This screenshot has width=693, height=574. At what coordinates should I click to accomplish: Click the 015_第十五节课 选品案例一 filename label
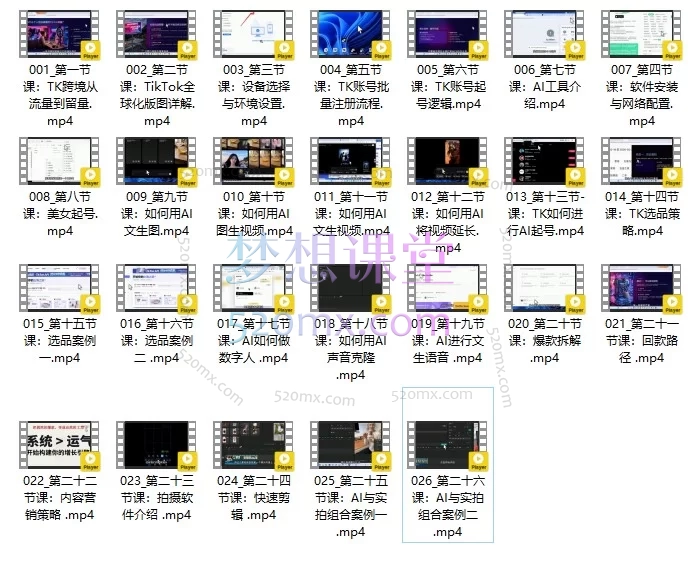[x=60, y=341]
